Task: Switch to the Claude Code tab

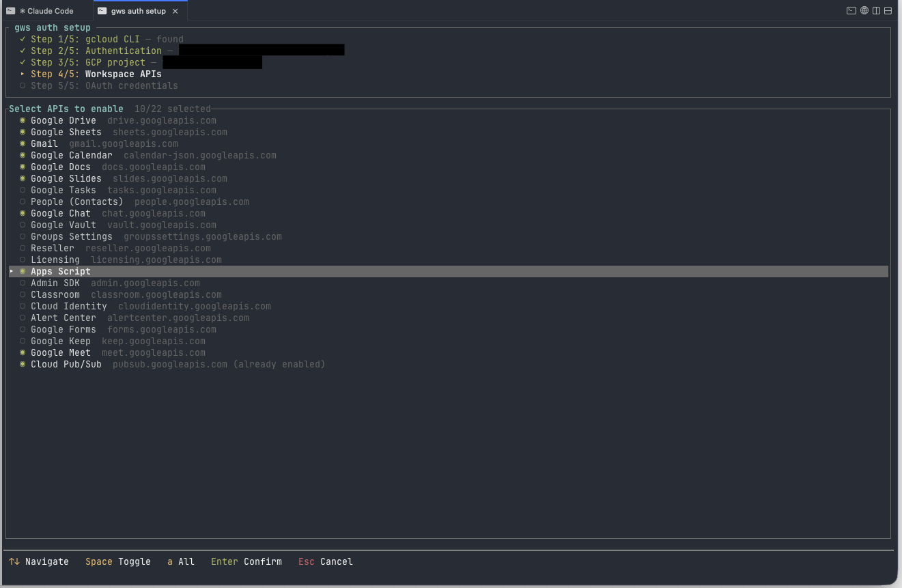Action: pyautogui.click(x=45, y=11)
